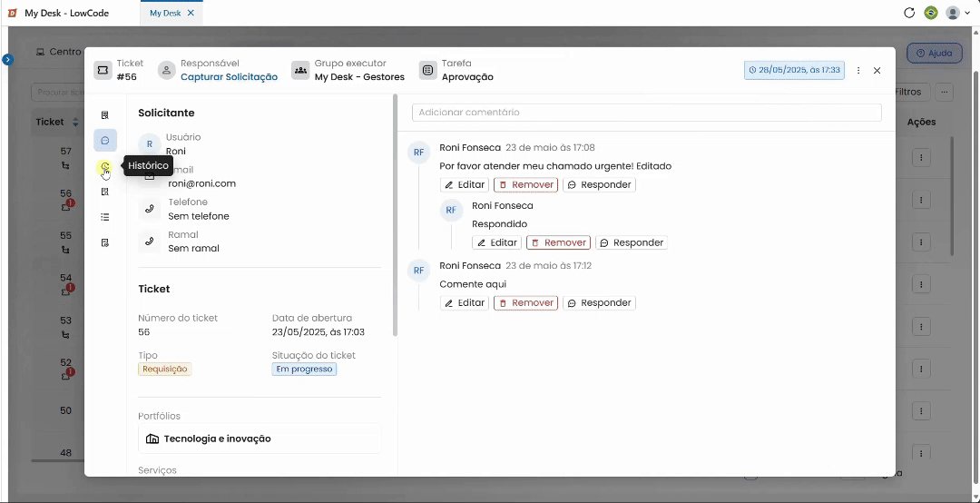Click the list icon in ticket sidebar
This screenshot has height=503, width=980.
point(105,217)
